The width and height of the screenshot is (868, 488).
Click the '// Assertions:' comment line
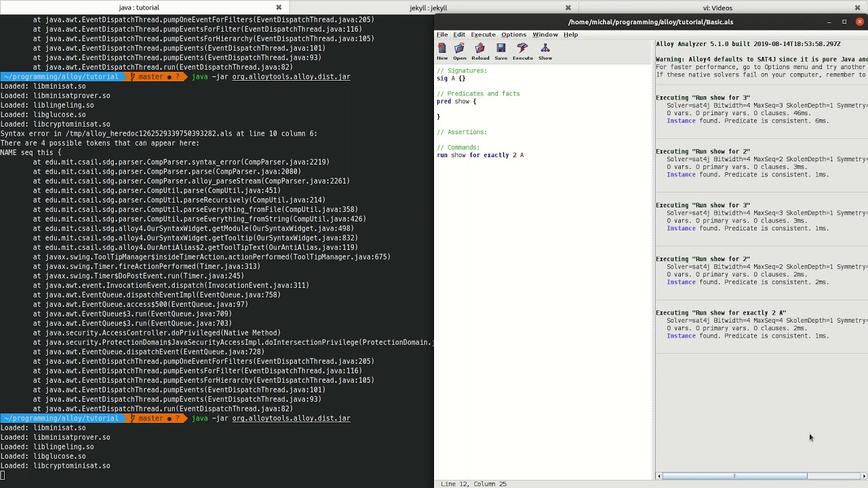[x=462, y=132]
